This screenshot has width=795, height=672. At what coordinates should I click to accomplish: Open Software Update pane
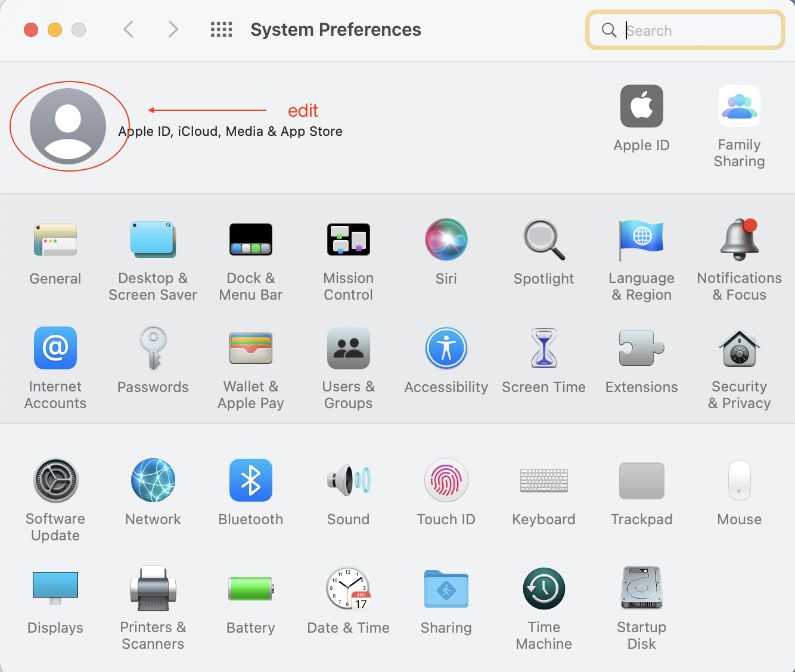(55, 480)
